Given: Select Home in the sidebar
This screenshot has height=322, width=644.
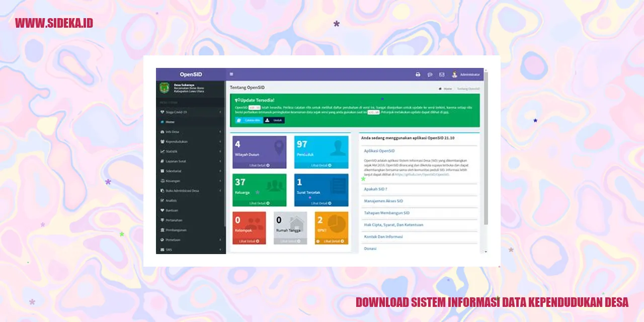Looking at the screenshot, I should coord(191,122).
